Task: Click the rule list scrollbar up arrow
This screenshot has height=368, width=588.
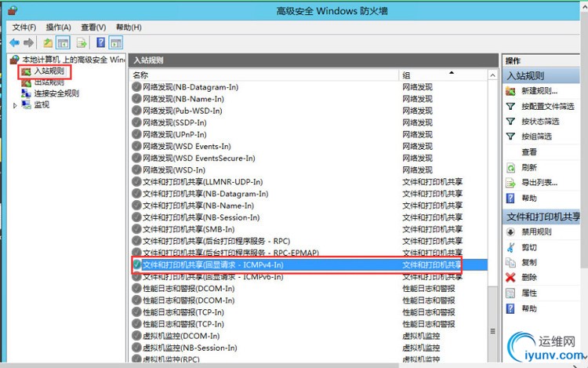Action: [x=492, y=75]
